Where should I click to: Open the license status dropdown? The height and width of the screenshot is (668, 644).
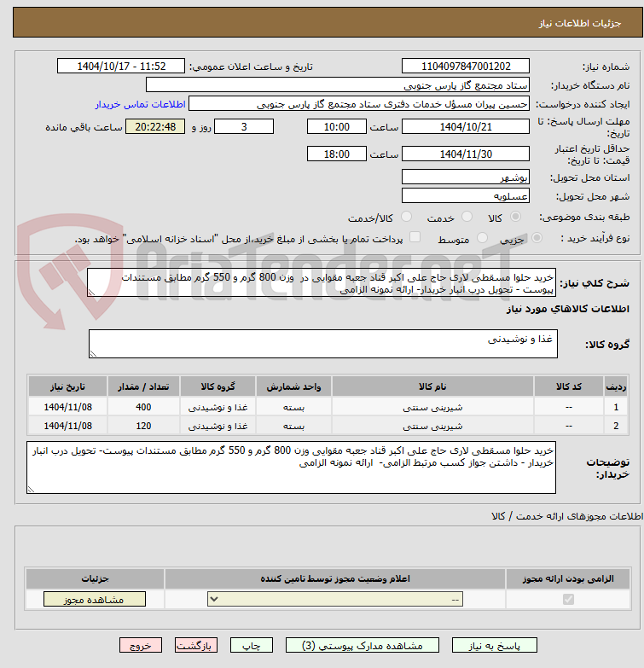click(335, 600)
